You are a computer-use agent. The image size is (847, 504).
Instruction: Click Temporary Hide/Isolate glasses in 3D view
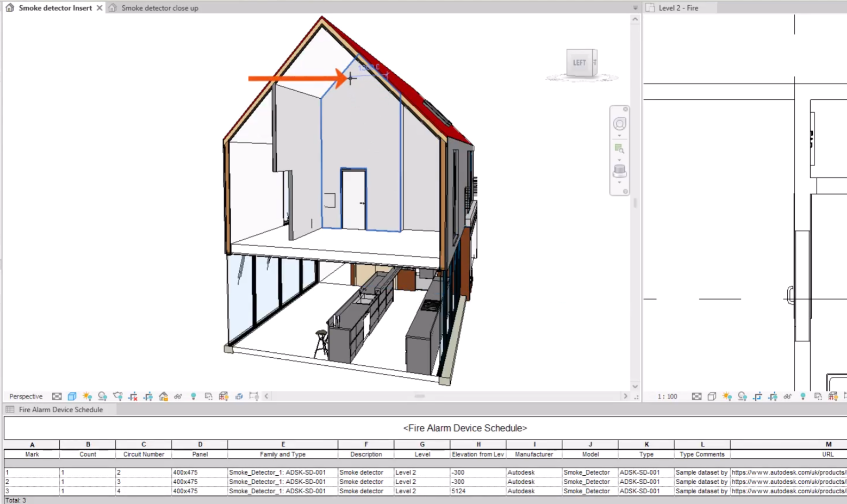[178, 396]
